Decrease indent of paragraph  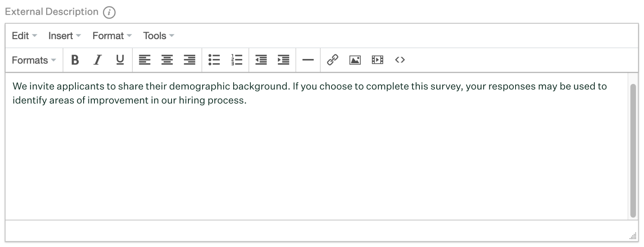point(261,60)
